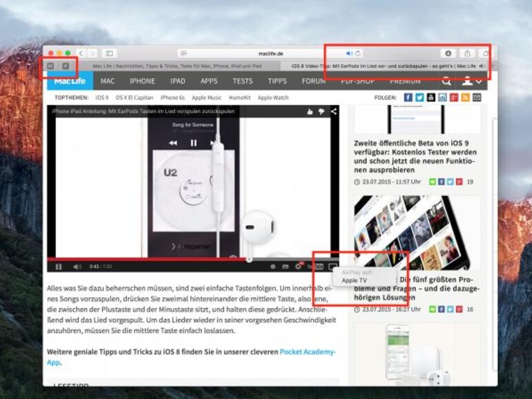Viewport: 532px width, 399px height.
Task: Share the video via share icon
Action: (x=334, y=112)
